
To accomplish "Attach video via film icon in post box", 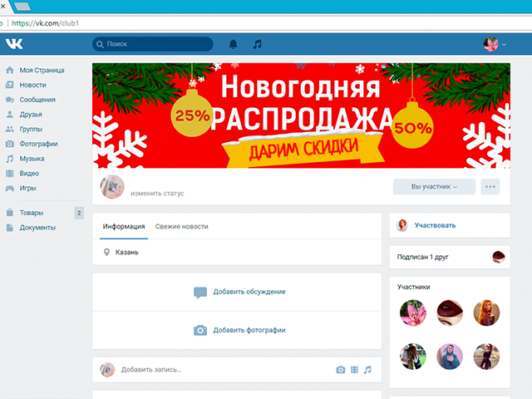I will pyautogui.click(x=354, y=370).
